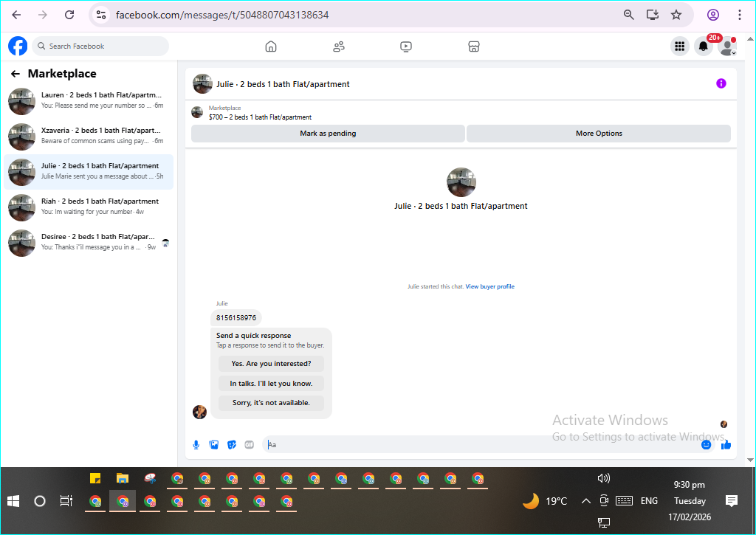
Task: Open the taskbar clock 9:30 pm
Action: pos(690,485)
